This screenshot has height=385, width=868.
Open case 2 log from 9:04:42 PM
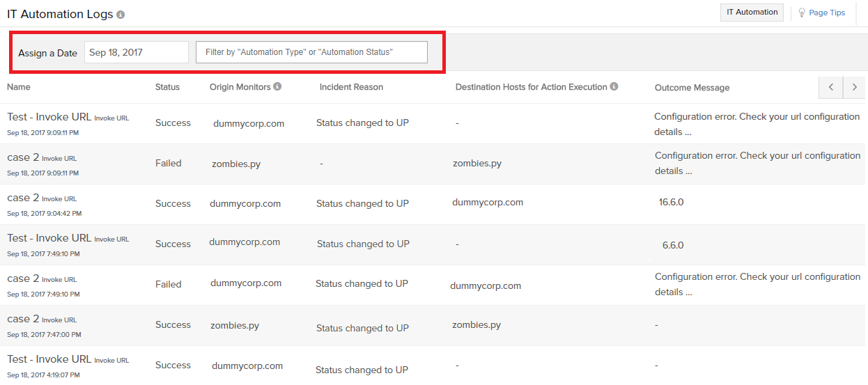click(x=23, y=198)
